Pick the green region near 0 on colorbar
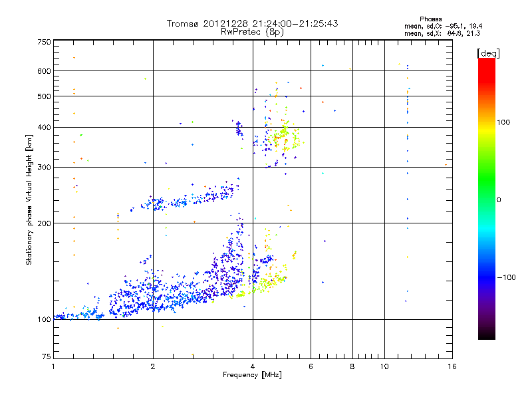The image size is (532, 399). click(487, 190)
